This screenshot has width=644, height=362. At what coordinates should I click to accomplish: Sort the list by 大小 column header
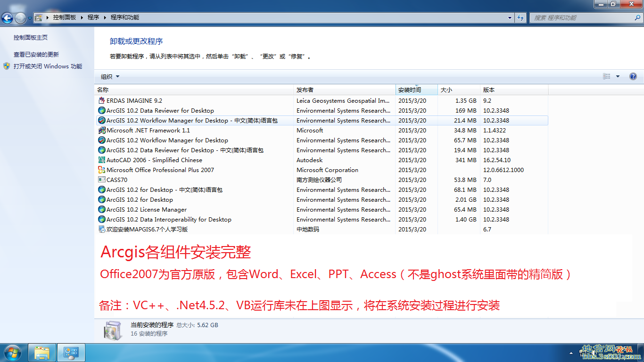[x=459, y=90]
